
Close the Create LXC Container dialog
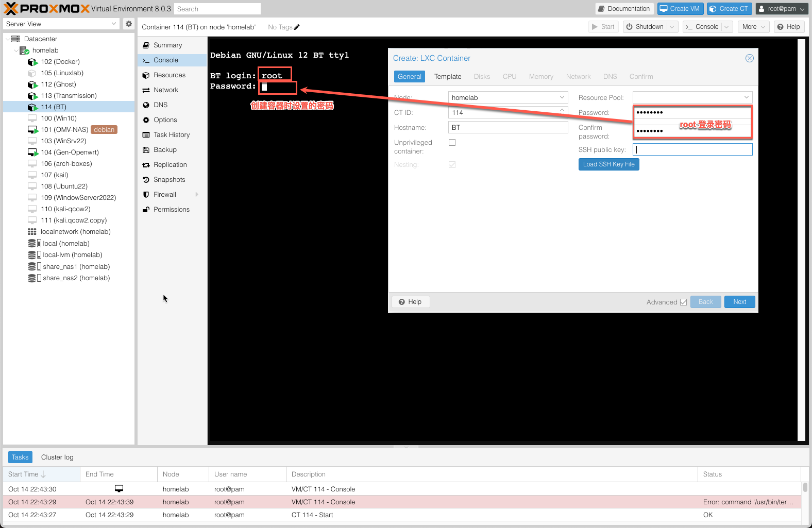coord(750,58)
